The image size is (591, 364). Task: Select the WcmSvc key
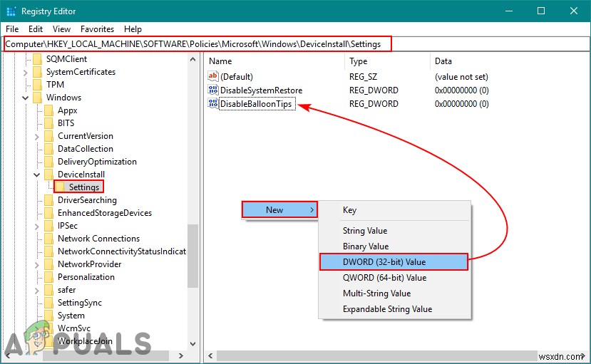click(x=74, y=328)
